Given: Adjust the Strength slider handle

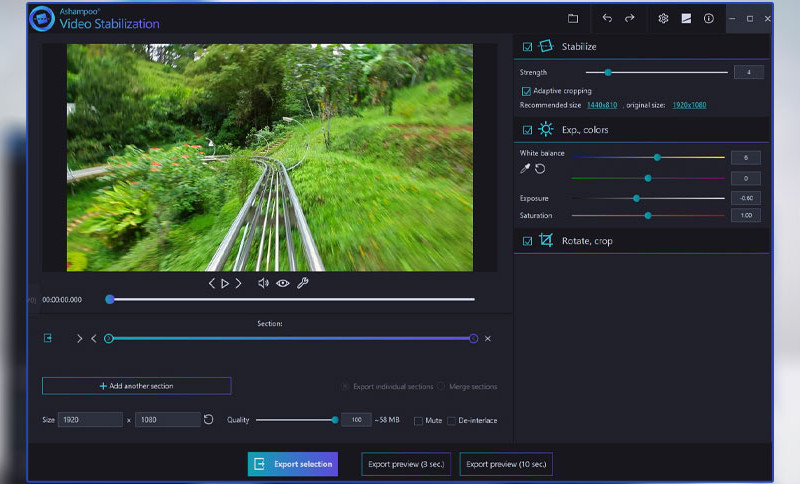Looking at the screenshot, I should pos(608,72).
